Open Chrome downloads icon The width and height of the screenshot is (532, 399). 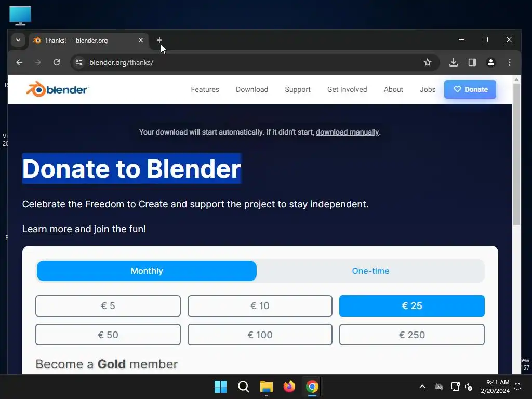pos(453,62)
